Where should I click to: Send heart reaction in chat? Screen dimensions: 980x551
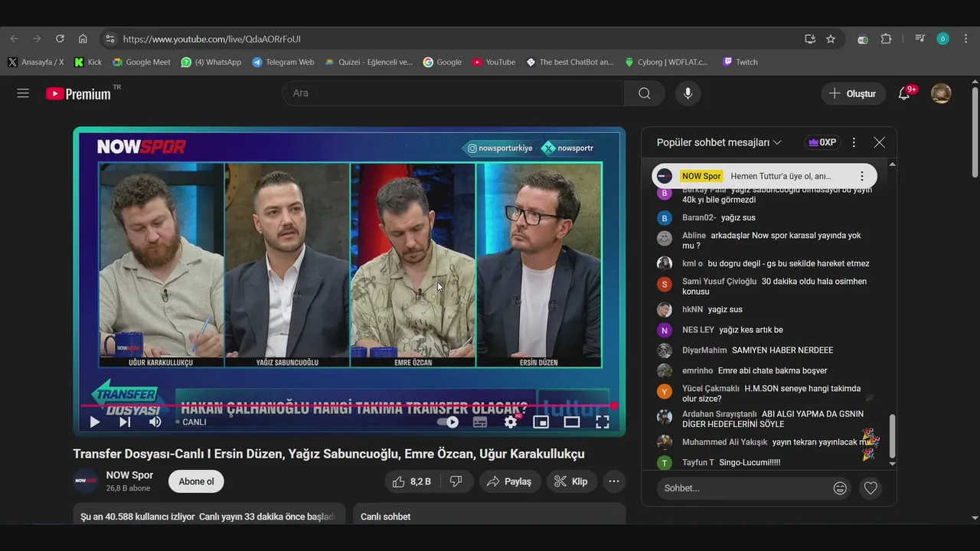pos(871,488)
